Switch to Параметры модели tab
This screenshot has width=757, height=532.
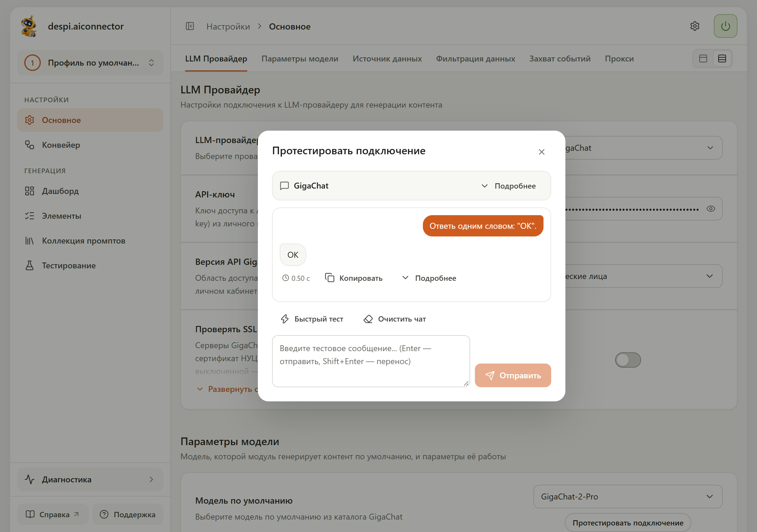[300, 59]
